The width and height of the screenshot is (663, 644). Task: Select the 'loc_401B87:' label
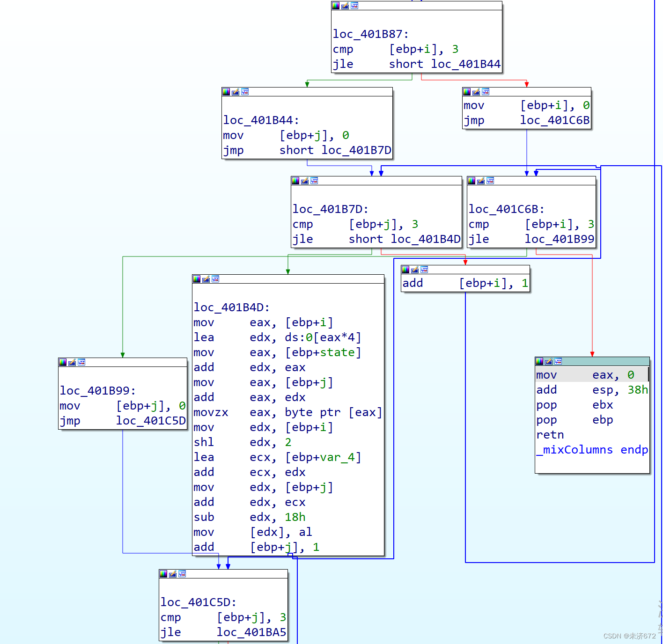click(x=370, y=34)
